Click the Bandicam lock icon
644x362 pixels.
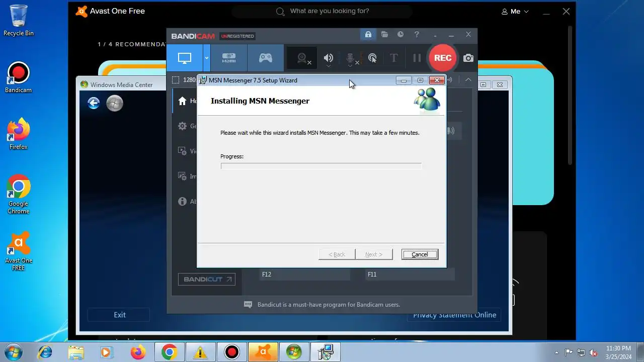coord(368,35)
